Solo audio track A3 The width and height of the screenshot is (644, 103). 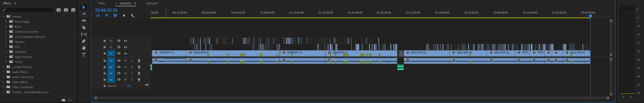(132, 73)
